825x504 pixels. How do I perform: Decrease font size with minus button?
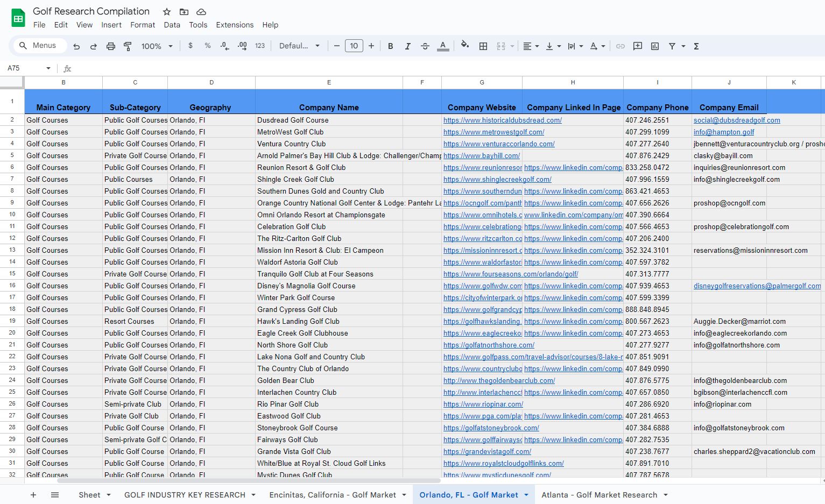coord(337,46)
